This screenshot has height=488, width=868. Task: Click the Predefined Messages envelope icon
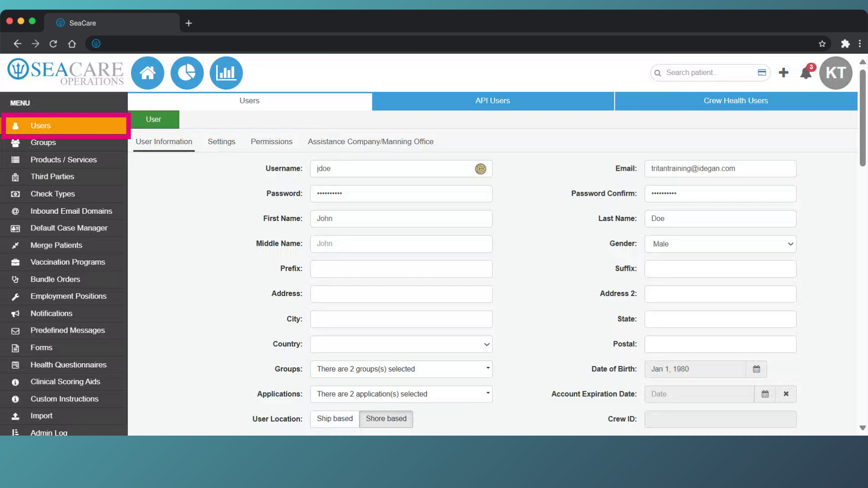15,331
